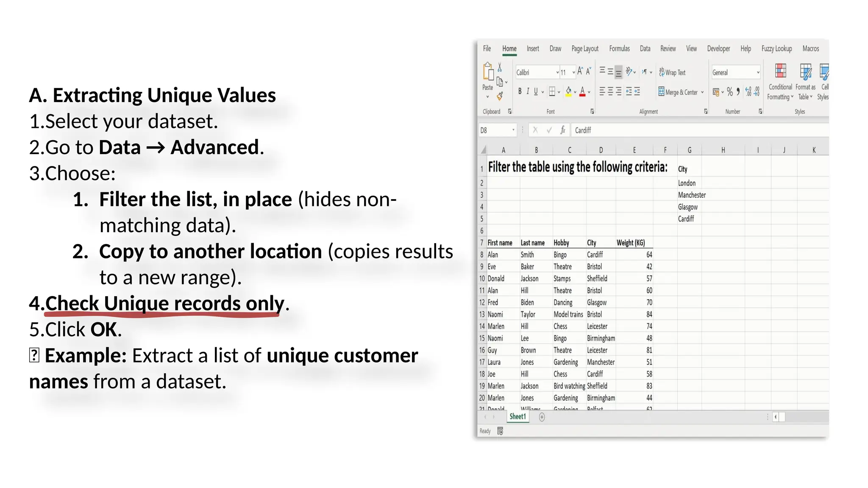This screenshot has height=488, width=868.
Task: Open Cell Styles gallery
Action: pyautogui.click(x=823, y=82)
